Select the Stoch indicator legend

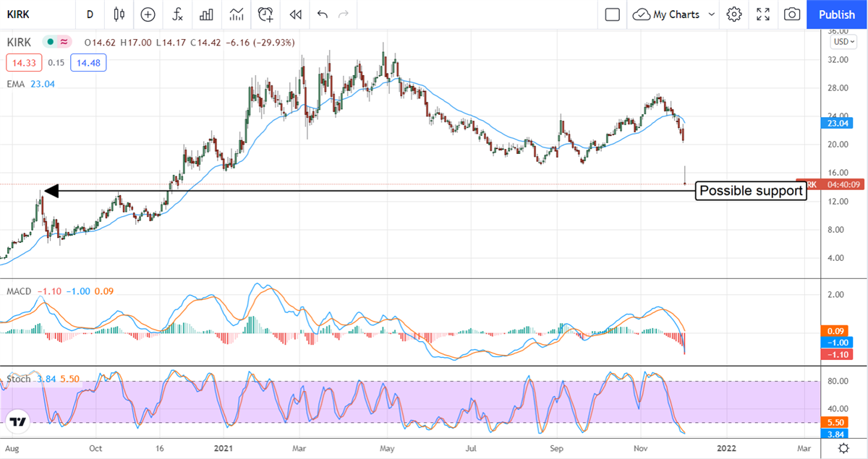point(43,378)
